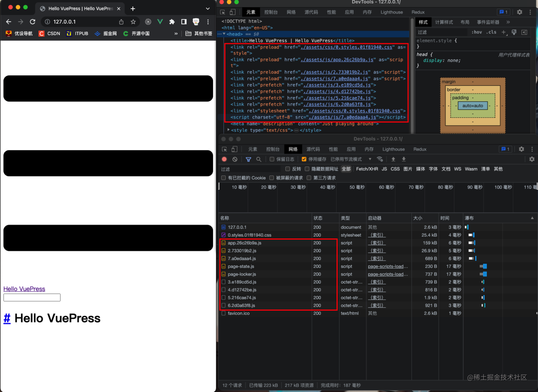
Task: Open the share icon in the address bar
Action: 121,22
